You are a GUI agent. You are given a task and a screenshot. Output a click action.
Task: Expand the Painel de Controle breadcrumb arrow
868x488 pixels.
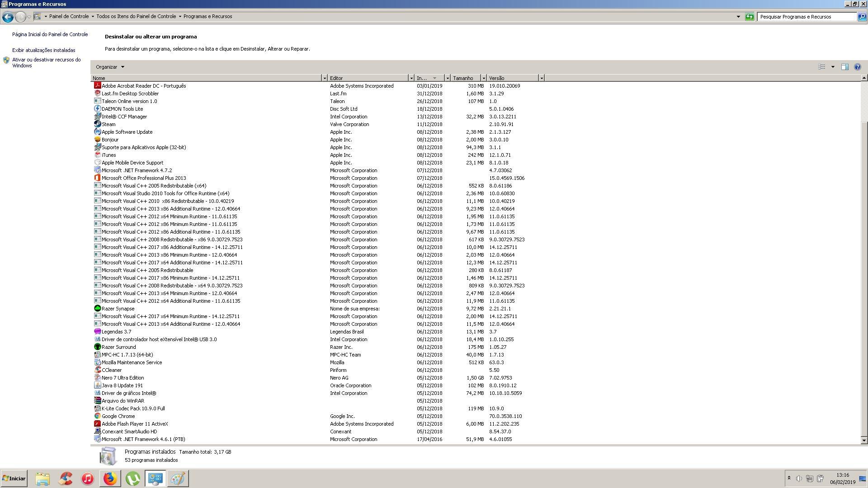(93, 16)
